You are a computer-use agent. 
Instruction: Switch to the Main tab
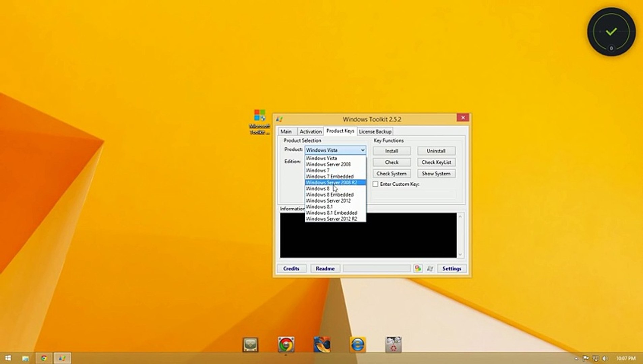[286, 131]
